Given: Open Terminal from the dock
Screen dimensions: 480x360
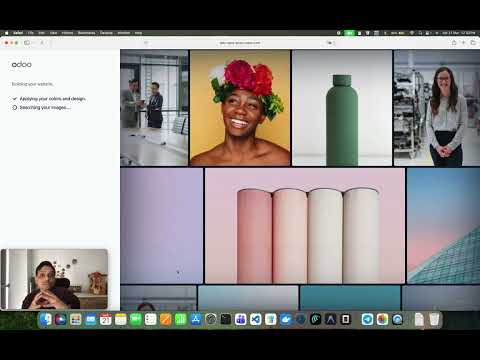Looking at the screenshot, I should [226, 320].
